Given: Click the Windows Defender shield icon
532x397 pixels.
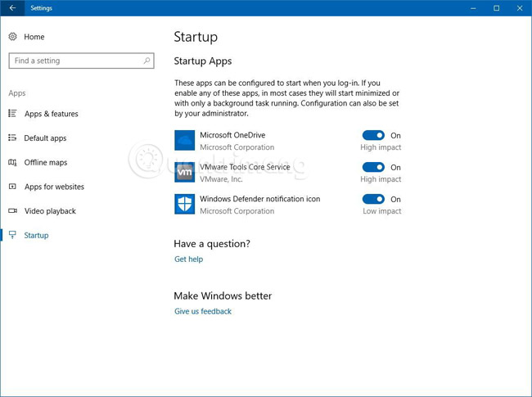Looking at the screenshot, I should [185, 204].
